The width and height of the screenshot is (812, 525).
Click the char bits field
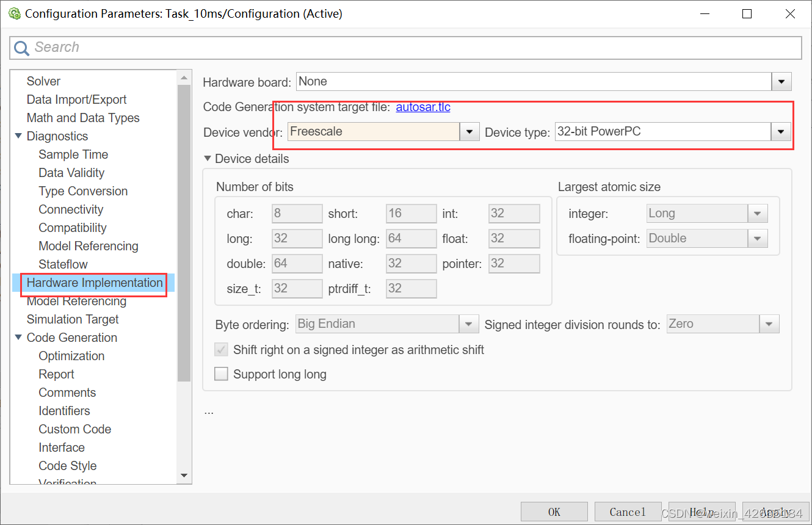click(297, 214)
